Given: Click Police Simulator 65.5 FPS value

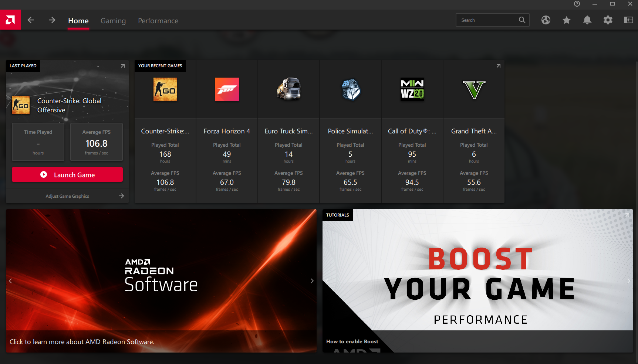Looking at the screenshot, I should click(350, 182).
